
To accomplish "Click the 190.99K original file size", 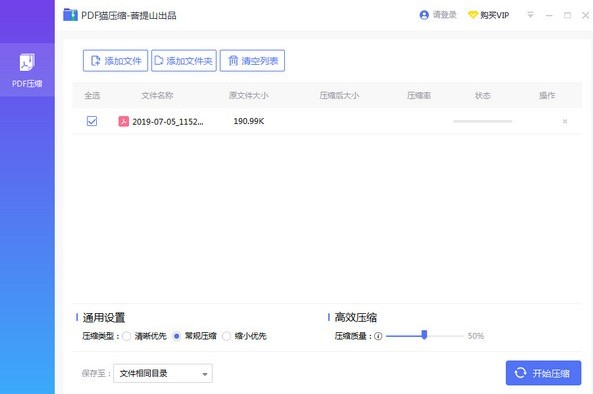I will pos(249,121).
